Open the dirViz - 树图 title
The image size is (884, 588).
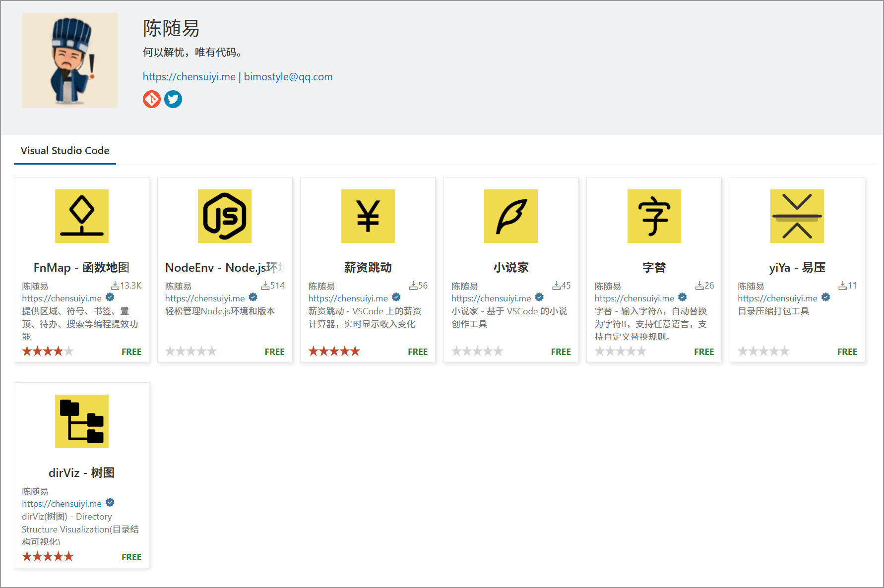[82, 473]
